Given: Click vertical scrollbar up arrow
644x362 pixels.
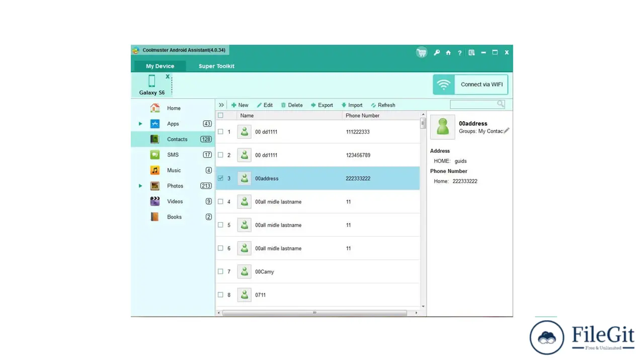Looking at the screenshot, I should tap(423, 115).
